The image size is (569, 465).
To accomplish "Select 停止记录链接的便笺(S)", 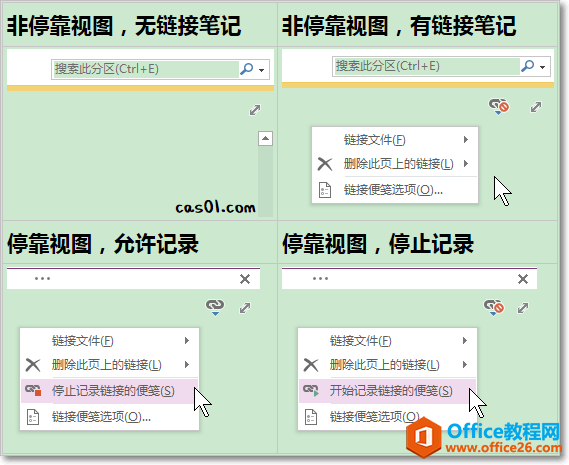I will pyautogui.click(x=110, y=391).
